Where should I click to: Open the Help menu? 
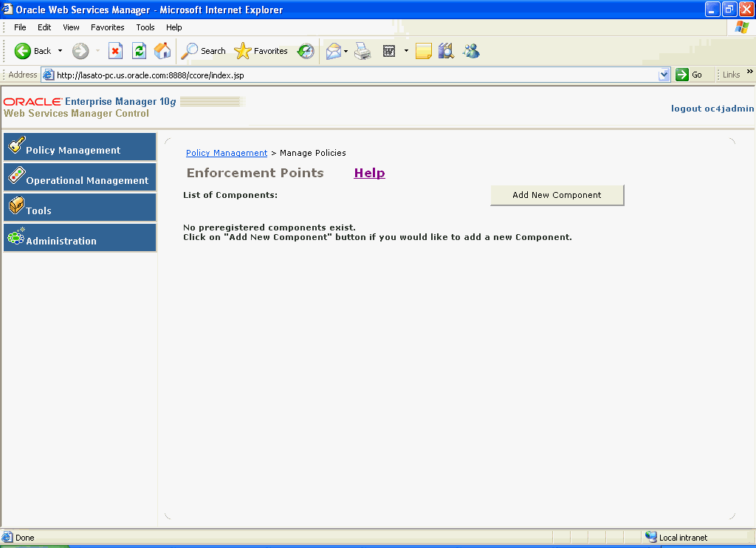pos(174,27)
